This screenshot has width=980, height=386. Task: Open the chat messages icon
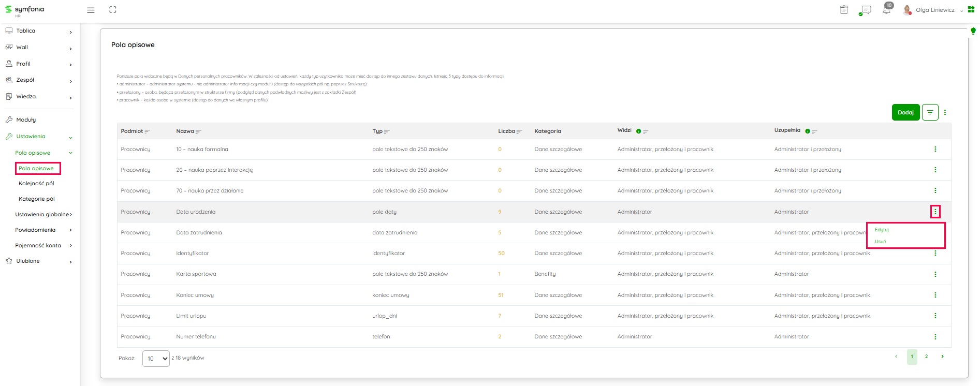865,10
